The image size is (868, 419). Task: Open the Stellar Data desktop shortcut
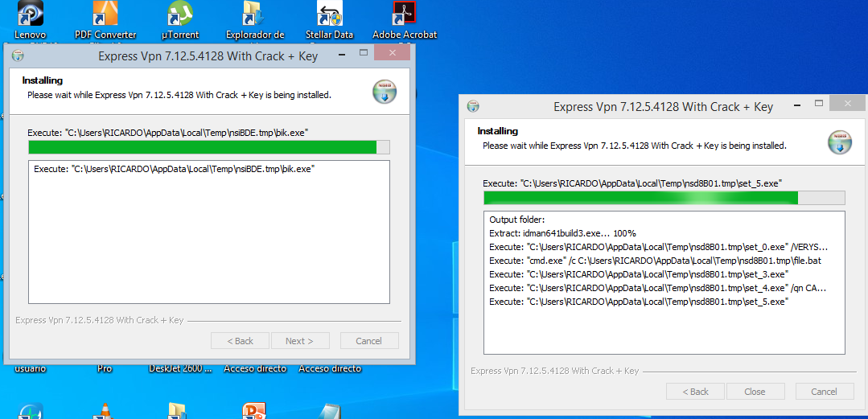[x=330, y=14]
